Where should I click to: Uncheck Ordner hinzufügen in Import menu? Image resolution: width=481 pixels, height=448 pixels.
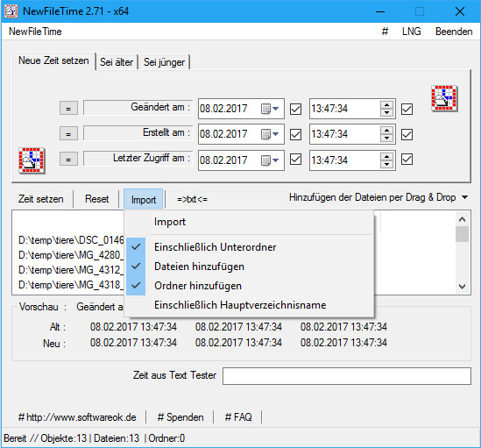(249, 286)
